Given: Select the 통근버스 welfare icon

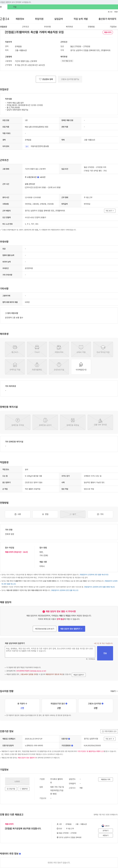Looking at the screenshot, I should pyautogui.click(x=15, y=349).
